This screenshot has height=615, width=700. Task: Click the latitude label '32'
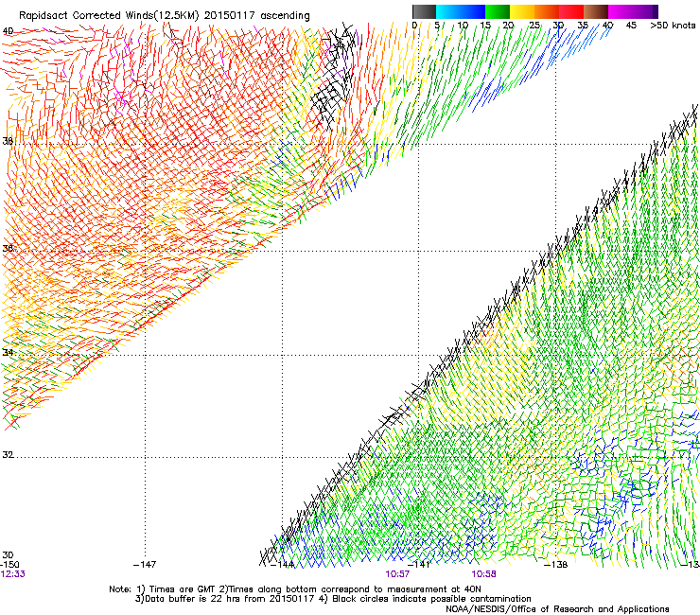click(x=8, y=455)
